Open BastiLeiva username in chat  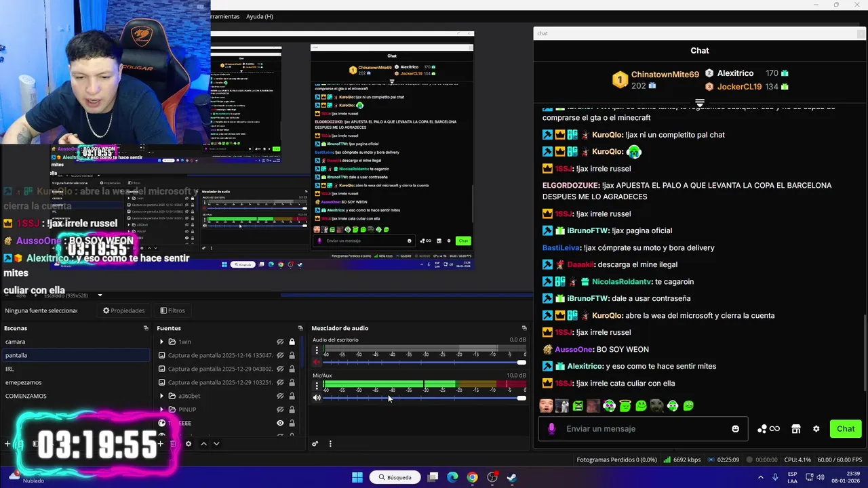561,247
